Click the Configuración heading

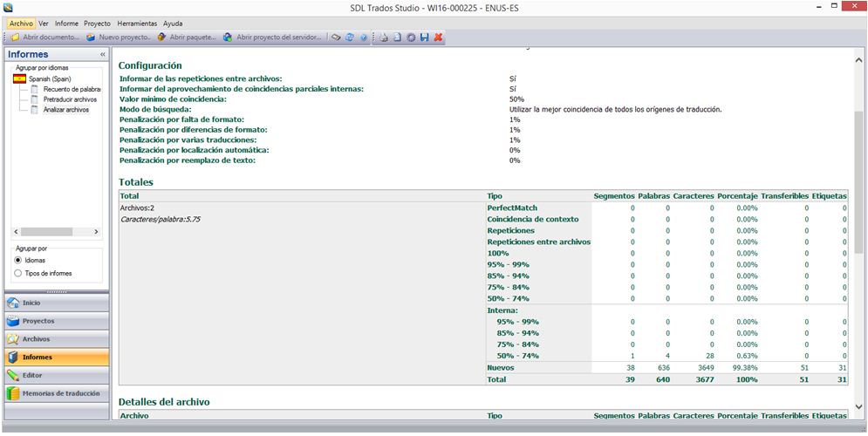pos(150,65)
